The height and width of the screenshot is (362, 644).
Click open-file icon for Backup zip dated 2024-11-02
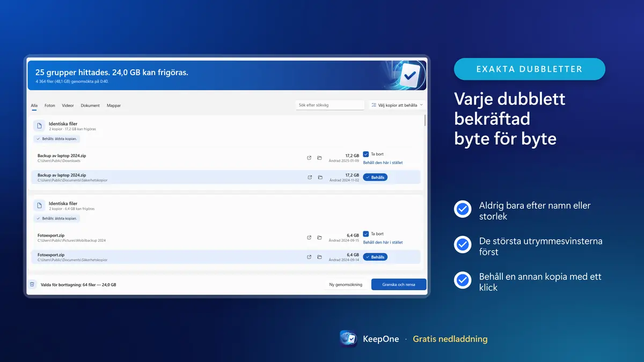pos(310,177)
